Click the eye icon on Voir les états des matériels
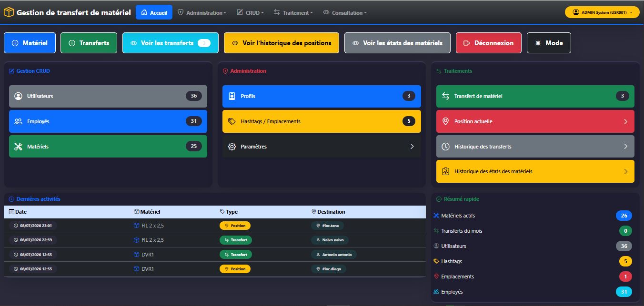The image size is (644, 306). (x=356, y=43)
